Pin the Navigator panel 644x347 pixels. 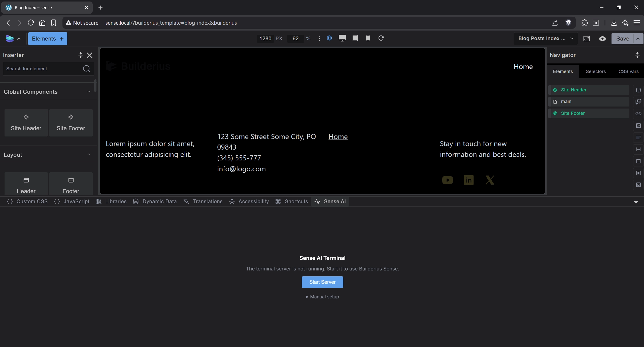coord(637,55)
